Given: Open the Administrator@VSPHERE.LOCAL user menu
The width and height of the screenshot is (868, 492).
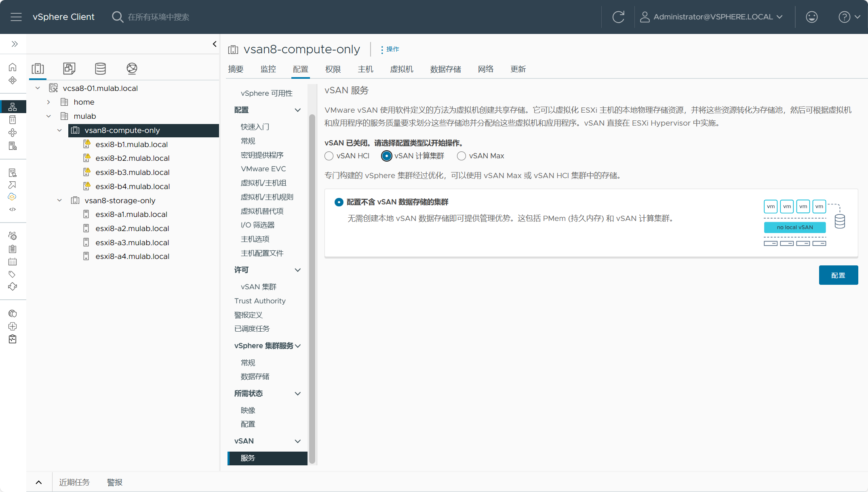Looking at the screenshot, I should 712,17.
